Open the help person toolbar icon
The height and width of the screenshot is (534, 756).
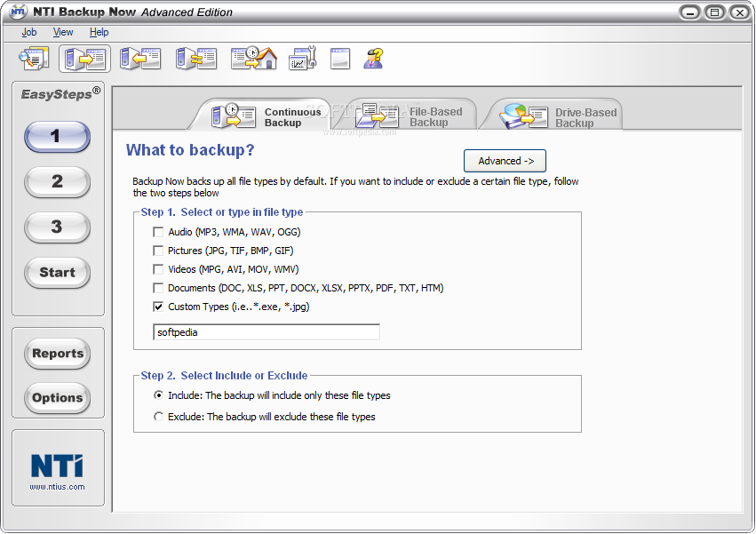pos(374,59)
